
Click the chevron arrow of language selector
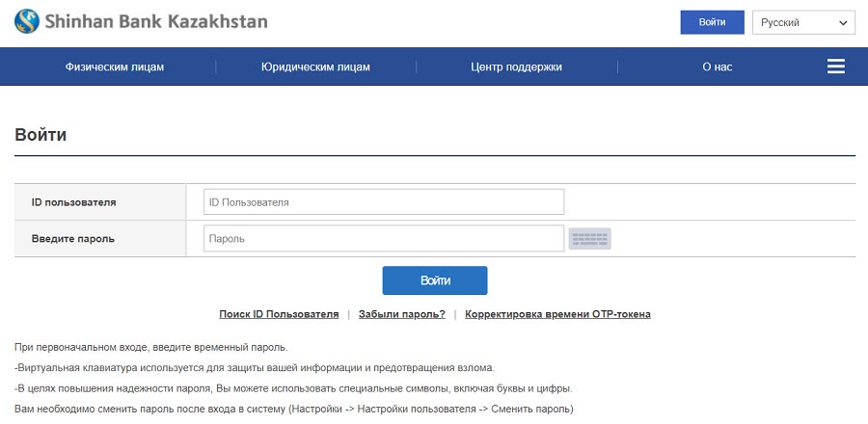tap(843, 23)
